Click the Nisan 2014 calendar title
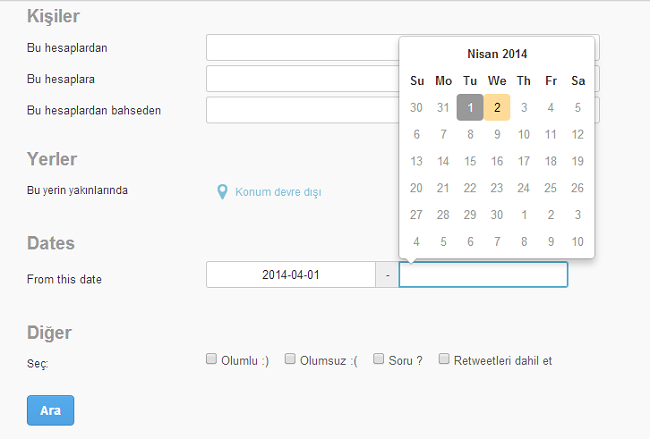This screenshot has width=650, height=439. [x=497, y=54]
